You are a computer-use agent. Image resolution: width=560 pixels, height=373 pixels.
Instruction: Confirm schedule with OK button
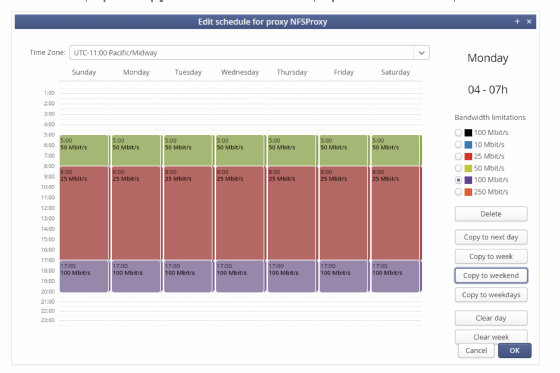pos(515,350)
